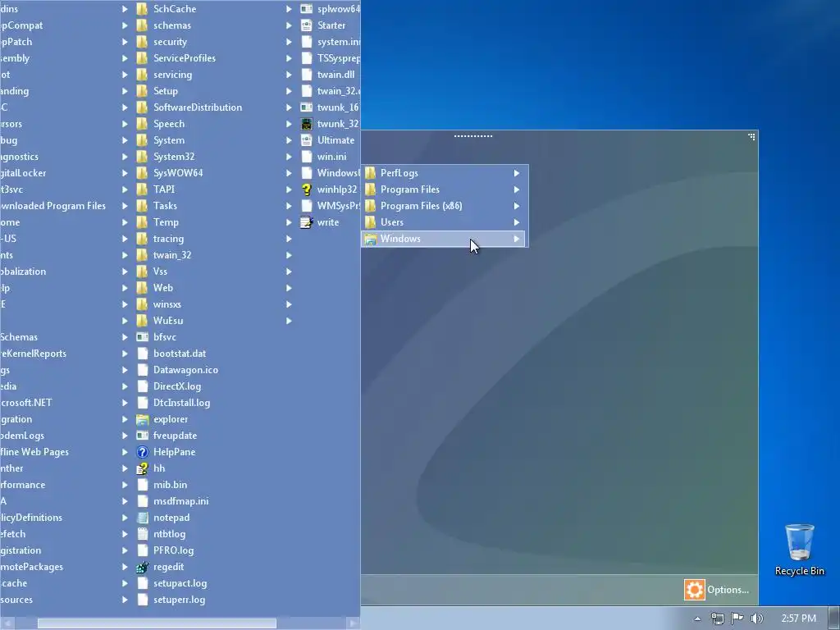Expand the Windows submenu arrow

point(517,239)
